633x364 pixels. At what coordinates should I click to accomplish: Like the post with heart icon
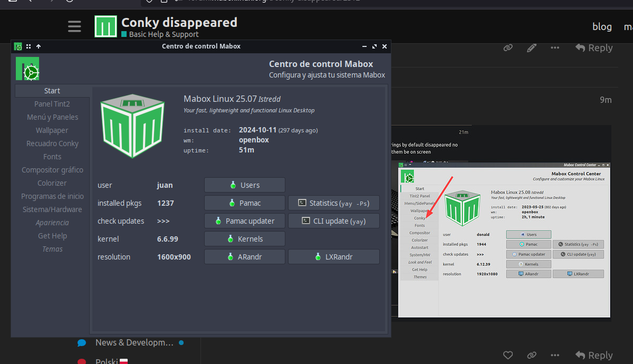click(x=508, y=355)
